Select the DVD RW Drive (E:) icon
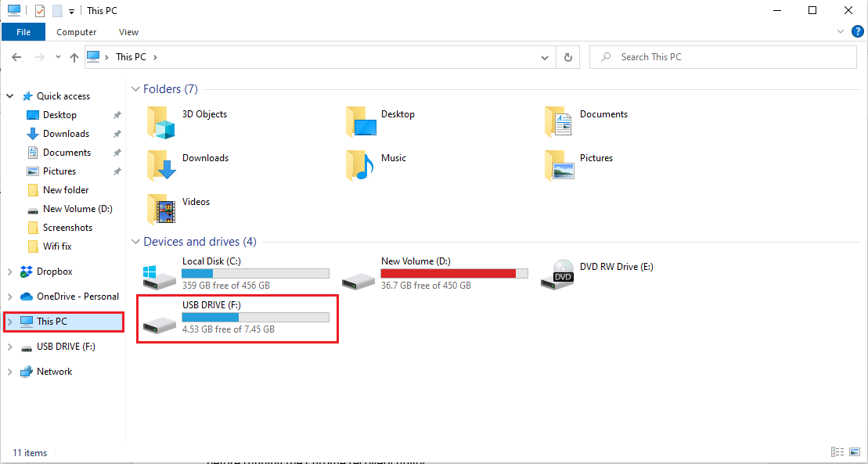The image size is (868, 464). [x=557, y=275]
